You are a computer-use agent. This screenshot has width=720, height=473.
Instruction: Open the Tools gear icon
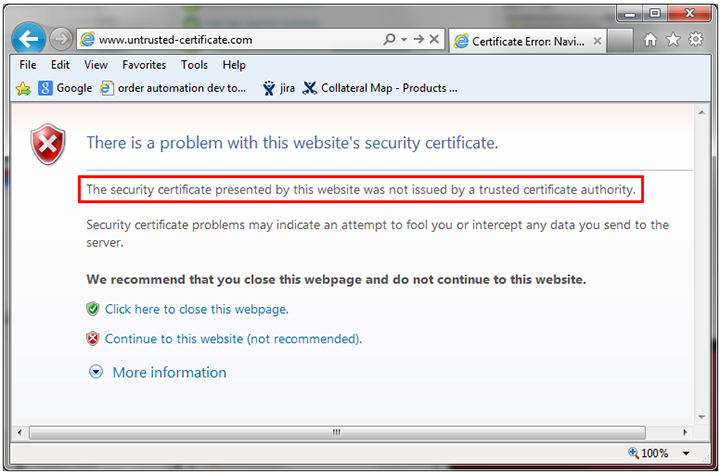click(x=696, y=40)
